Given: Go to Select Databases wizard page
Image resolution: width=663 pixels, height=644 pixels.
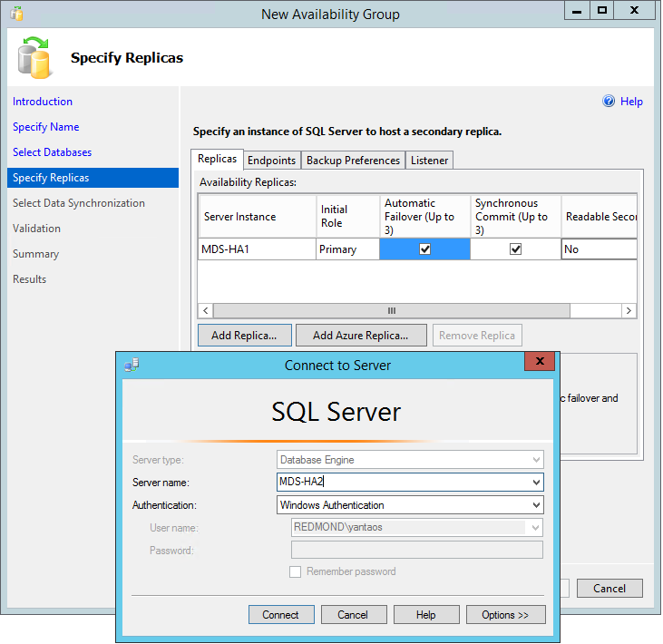Looking at the screenshot, I should pos(53,152).
